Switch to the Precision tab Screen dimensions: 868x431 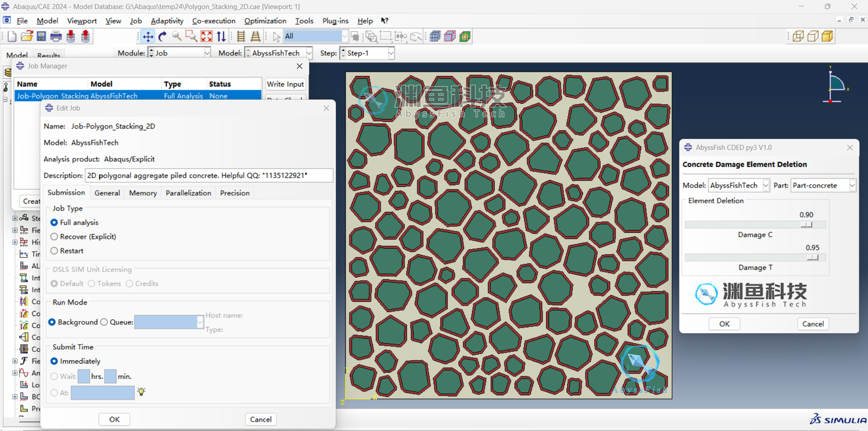coord(235,193)
